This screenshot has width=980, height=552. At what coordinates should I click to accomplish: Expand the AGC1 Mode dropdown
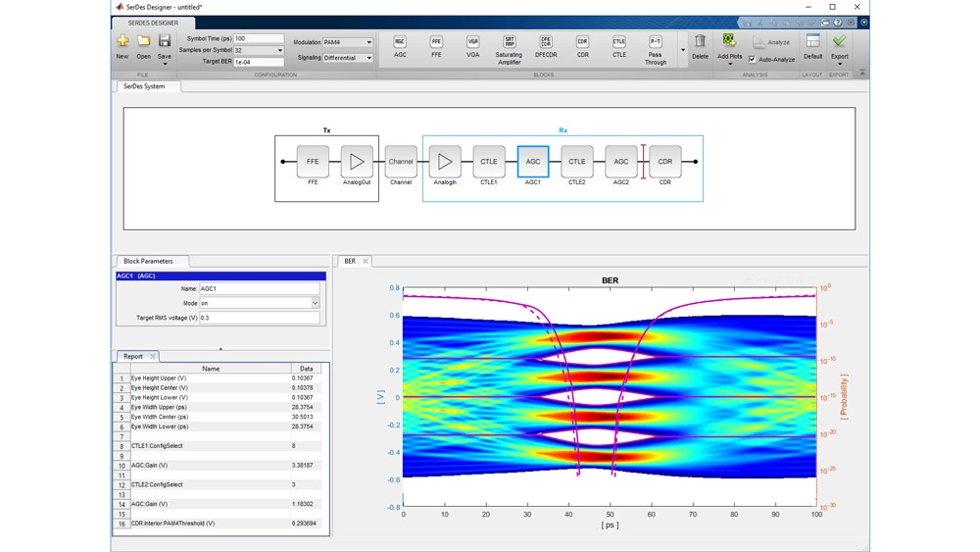pos(315,303)
